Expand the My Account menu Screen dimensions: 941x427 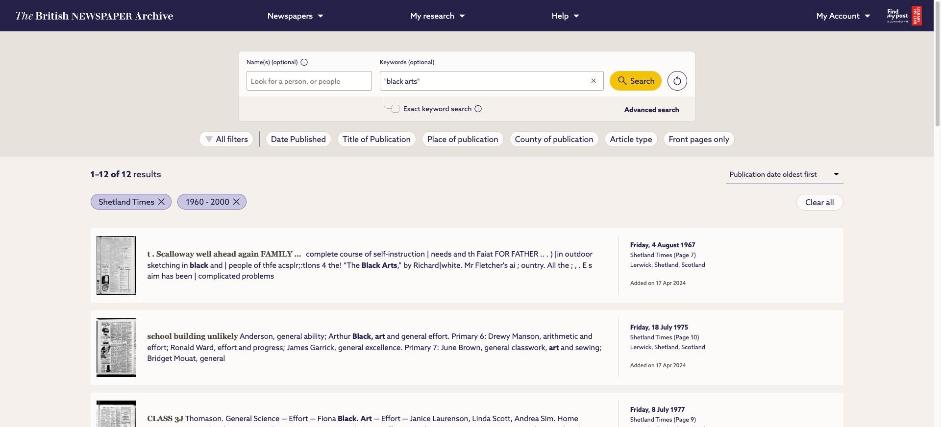(x=843, y=16)
